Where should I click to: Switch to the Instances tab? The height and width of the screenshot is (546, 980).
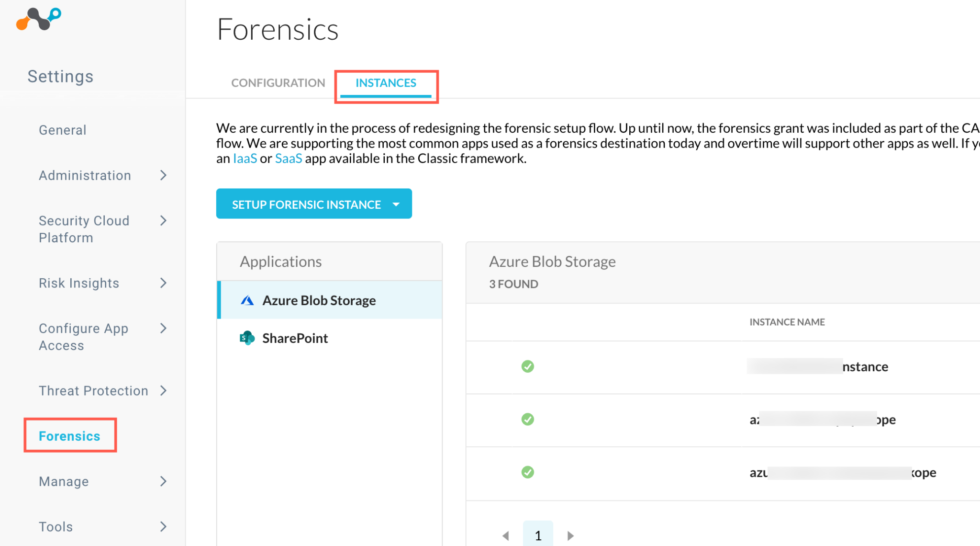click(386, 82)
